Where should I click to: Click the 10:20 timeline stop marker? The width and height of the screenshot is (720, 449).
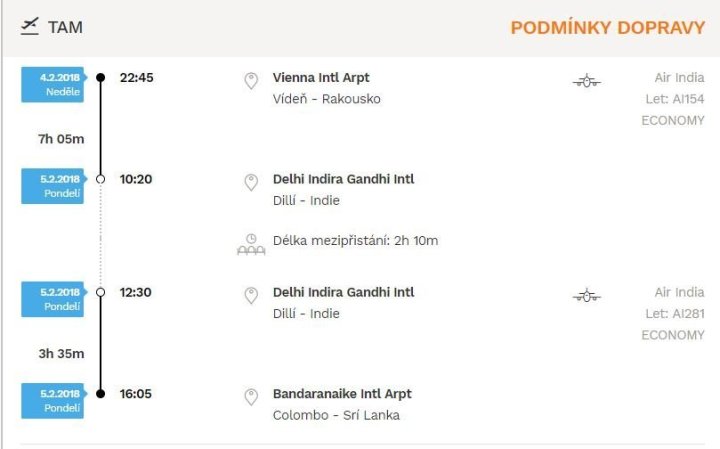coord(100,179)
